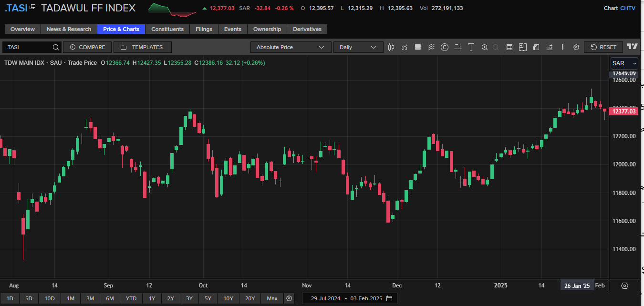The height and width of the screenshot is (306, 644).
Task: Open the data table grid icon
Action: tap(509, 47)
